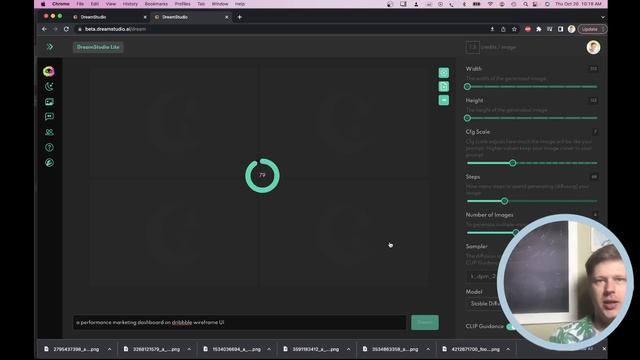The image size is (640, 360).
Task: Expand options for 2795437398_a download
Action: 109,349
